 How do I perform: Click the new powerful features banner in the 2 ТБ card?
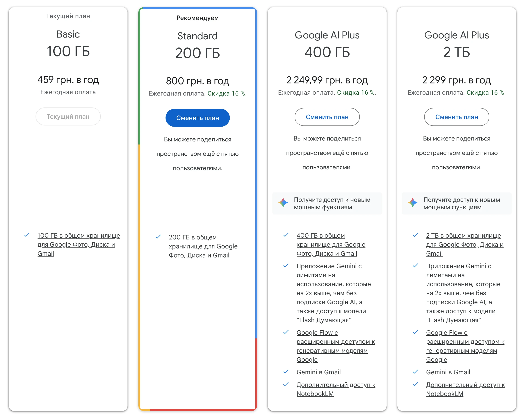tap(457, 203)
